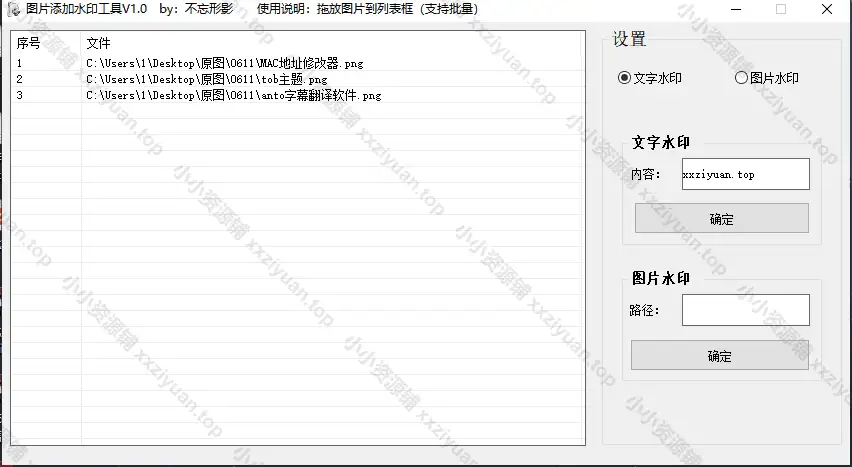Viewport: 852px width, 467px height.
Task: Click the 序号 column header
Action: [x=29, y=44]
